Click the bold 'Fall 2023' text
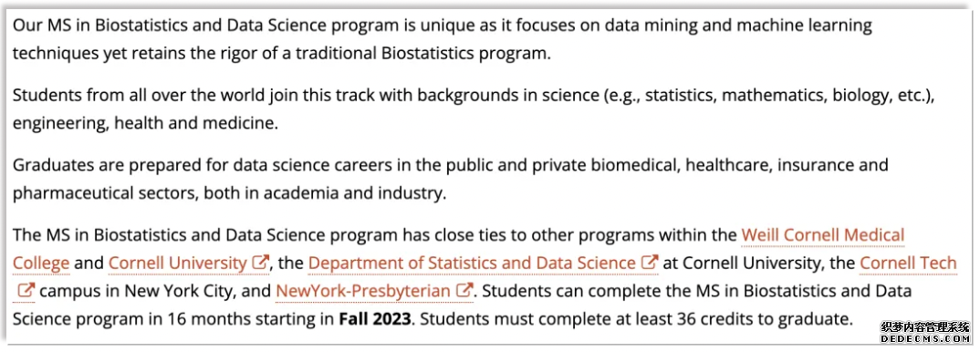This screenshot has height=352, width=980. coord(375,319)
